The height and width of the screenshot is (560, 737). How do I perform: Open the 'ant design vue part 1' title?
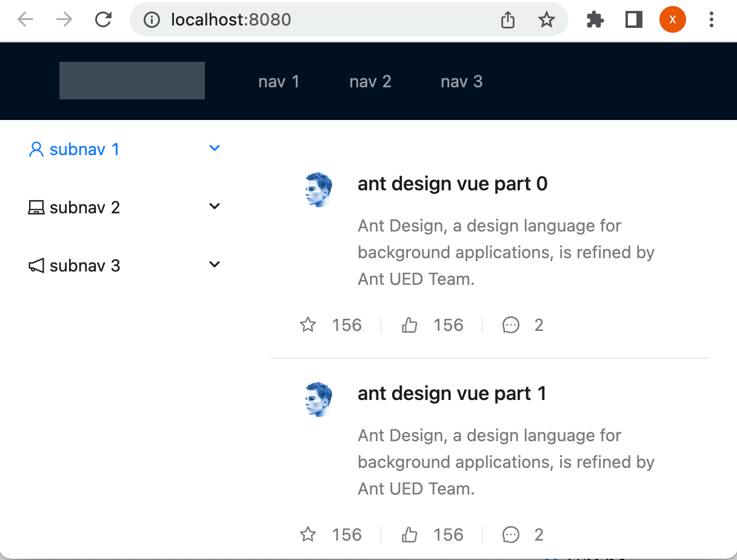point(452,393)
